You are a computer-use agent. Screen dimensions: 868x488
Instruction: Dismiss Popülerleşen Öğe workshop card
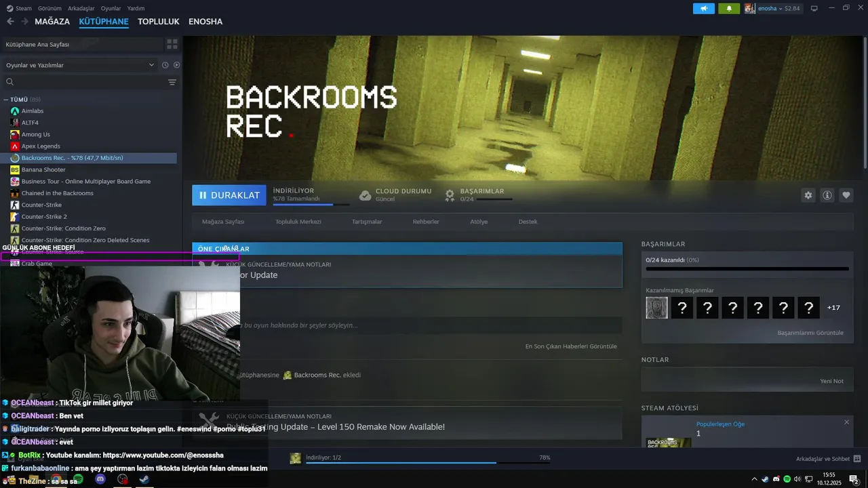pyautogui.click(x=846, y=422)
